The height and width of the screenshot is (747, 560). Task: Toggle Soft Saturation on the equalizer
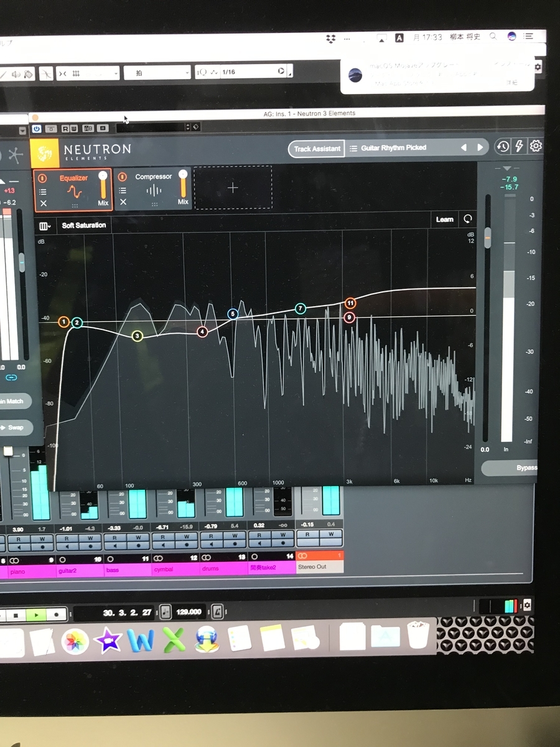tap(84, 225)
